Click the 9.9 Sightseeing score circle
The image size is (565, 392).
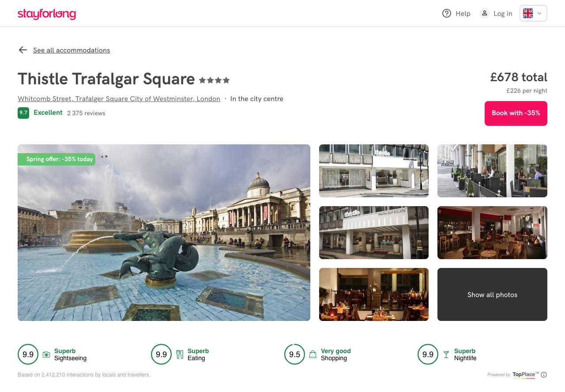28,354
